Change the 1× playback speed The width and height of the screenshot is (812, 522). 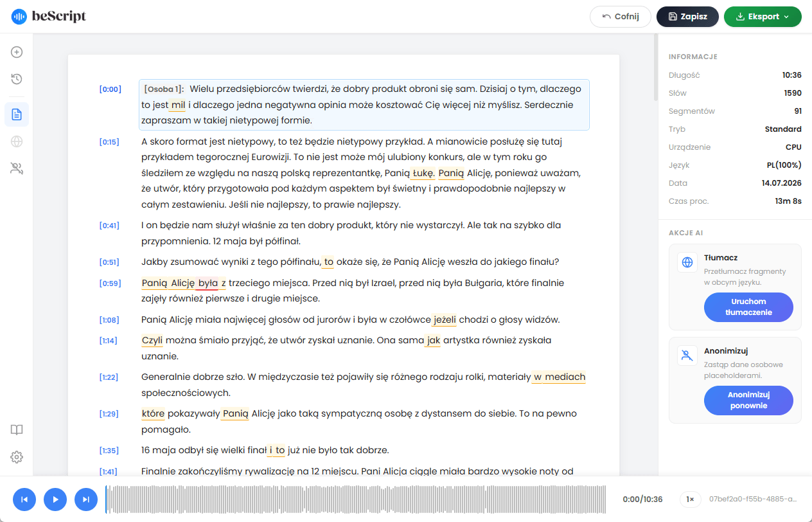click(x=690, y=499)
